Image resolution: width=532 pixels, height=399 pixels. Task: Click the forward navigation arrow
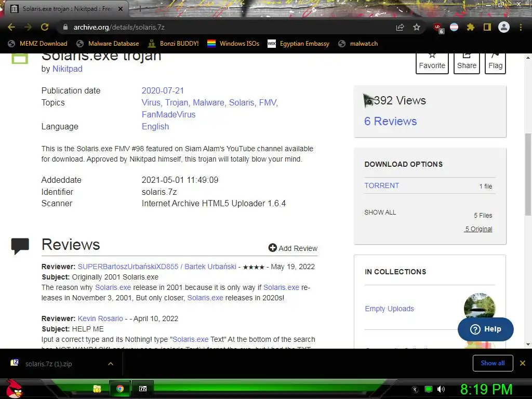[x=28, y=27]
